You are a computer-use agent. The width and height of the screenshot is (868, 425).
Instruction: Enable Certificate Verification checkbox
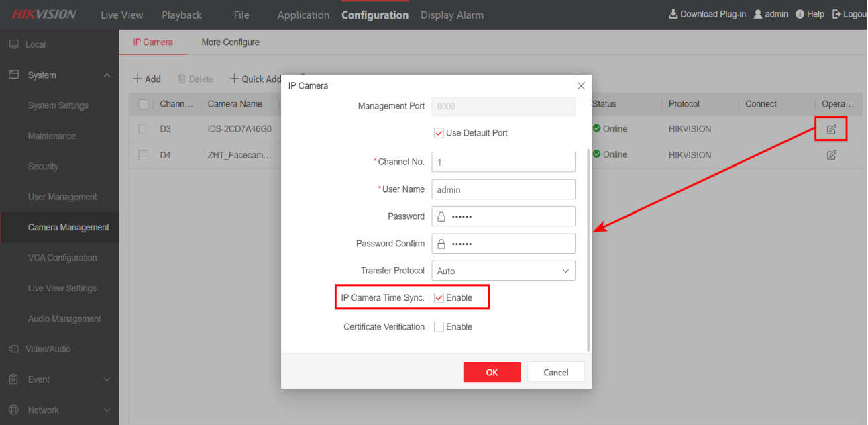pyautogui.click(x=439, y=327)
